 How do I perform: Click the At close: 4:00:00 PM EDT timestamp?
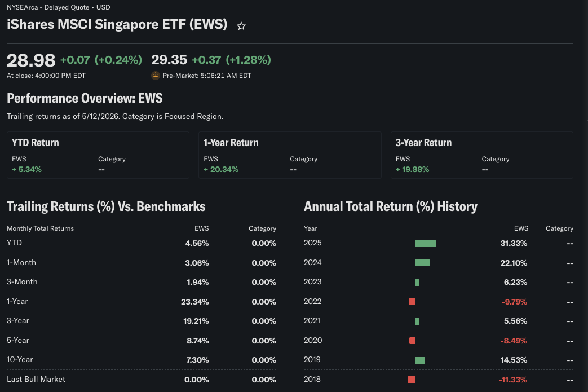pos(46,76)
